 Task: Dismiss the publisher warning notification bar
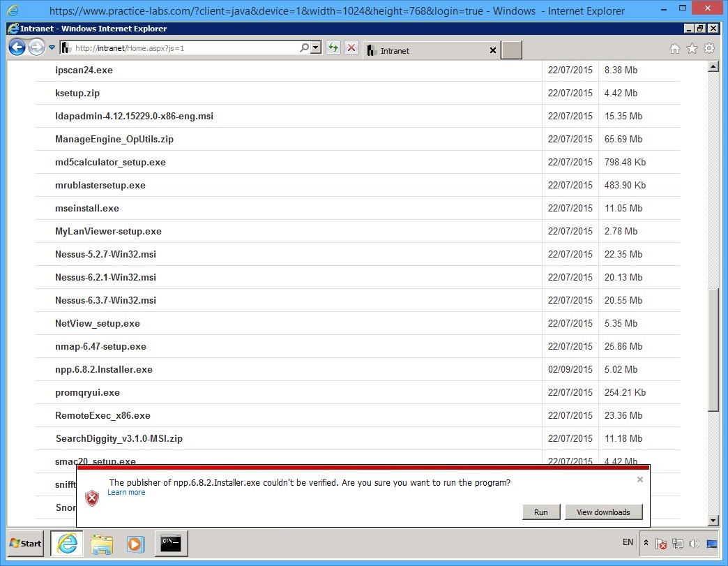tap(640, 479)
